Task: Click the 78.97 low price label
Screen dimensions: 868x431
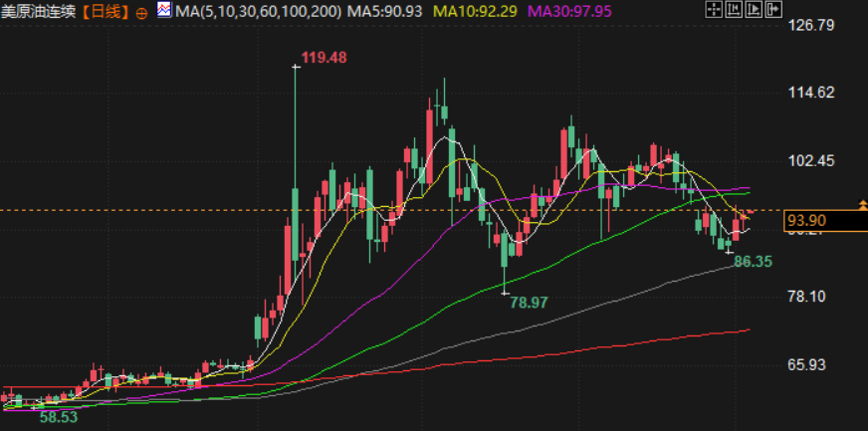Action: (x=529, y=303)
